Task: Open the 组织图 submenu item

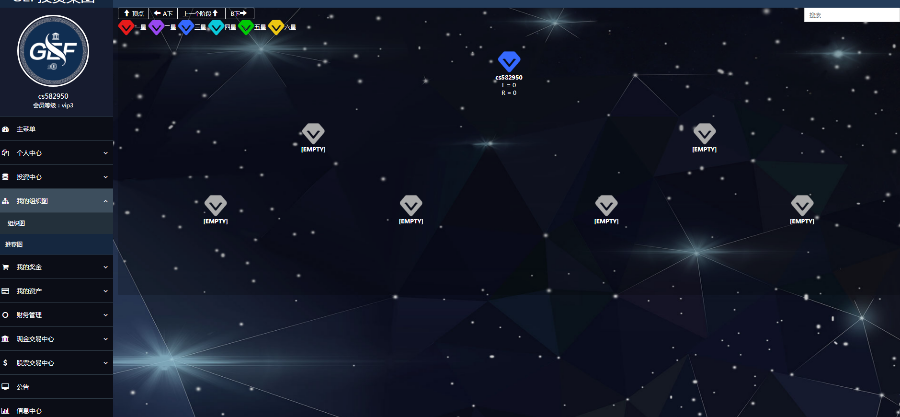Action: point(56,223)
